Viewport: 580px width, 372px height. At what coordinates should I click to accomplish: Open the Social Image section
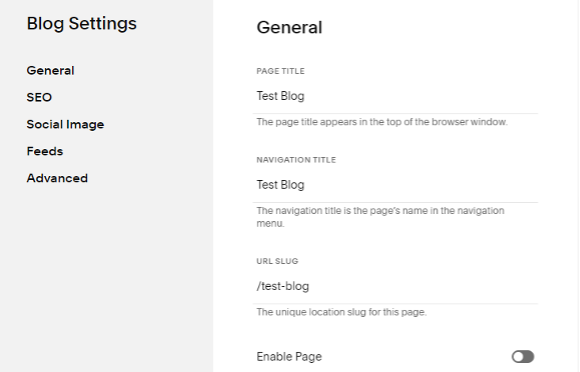65,124
